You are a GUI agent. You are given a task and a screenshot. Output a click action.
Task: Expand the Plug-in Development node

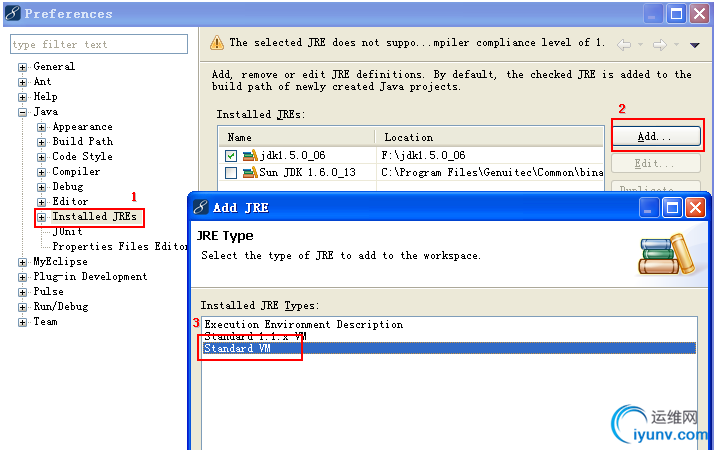(22, 277)
